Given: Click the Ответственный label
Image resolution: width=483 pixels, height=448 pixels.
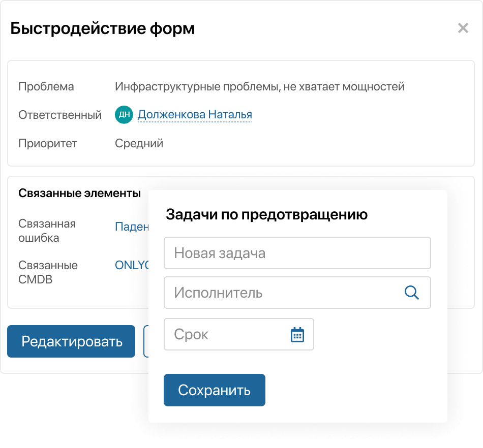Looking at the screenshot, I should click(60, 115).
